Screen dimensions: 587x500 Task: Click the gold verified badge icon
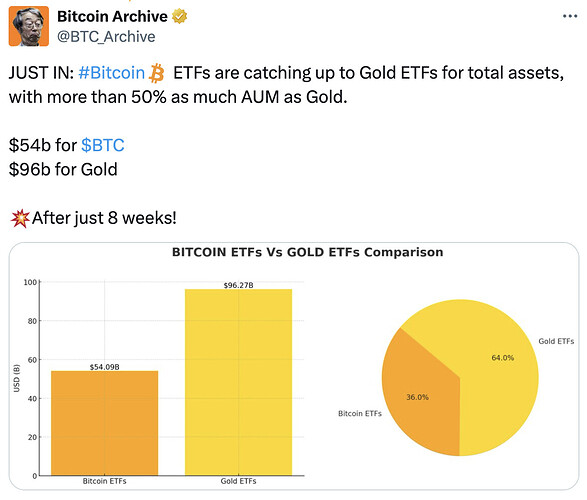point(179,16)
